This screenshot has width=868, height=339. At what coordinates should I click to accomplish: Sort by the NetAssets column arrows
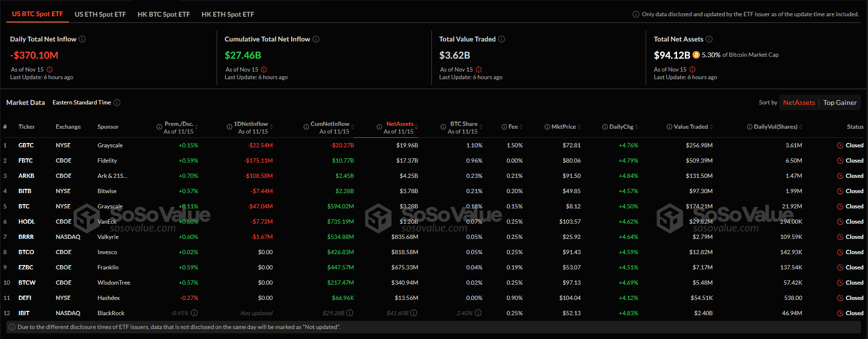[x=417, y=127]
